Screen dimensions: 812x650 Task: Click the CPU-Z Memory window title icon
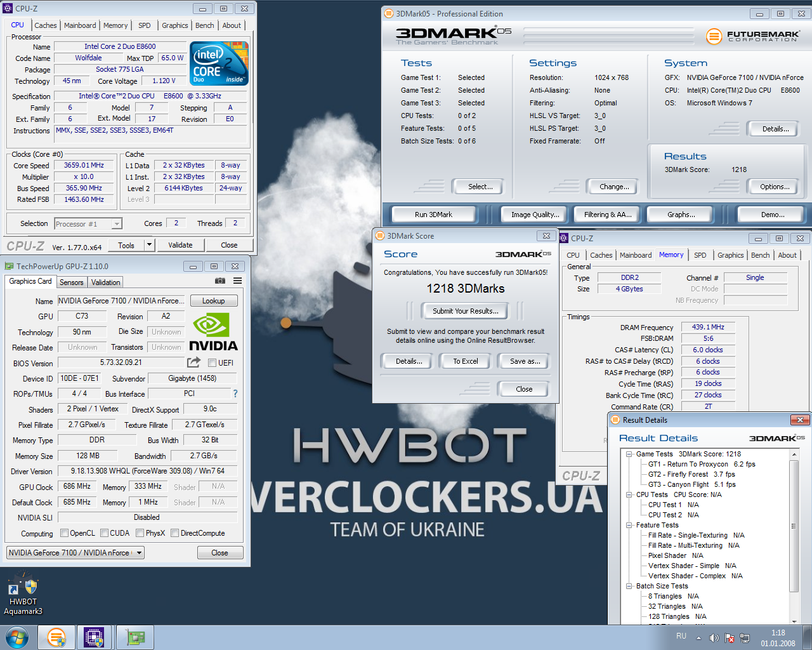pos(564,238)
